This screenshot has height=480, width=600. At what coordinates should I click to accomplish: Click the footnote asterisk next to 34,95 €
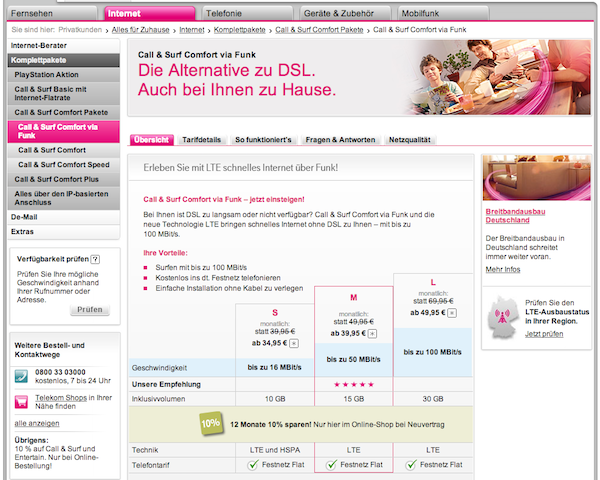[x=294, y=343]
